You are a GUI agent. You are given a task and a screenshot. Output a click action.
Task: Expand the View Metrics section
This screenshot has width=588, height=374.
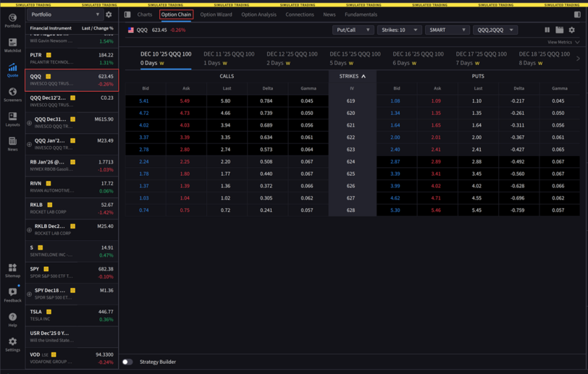point(563,43)
